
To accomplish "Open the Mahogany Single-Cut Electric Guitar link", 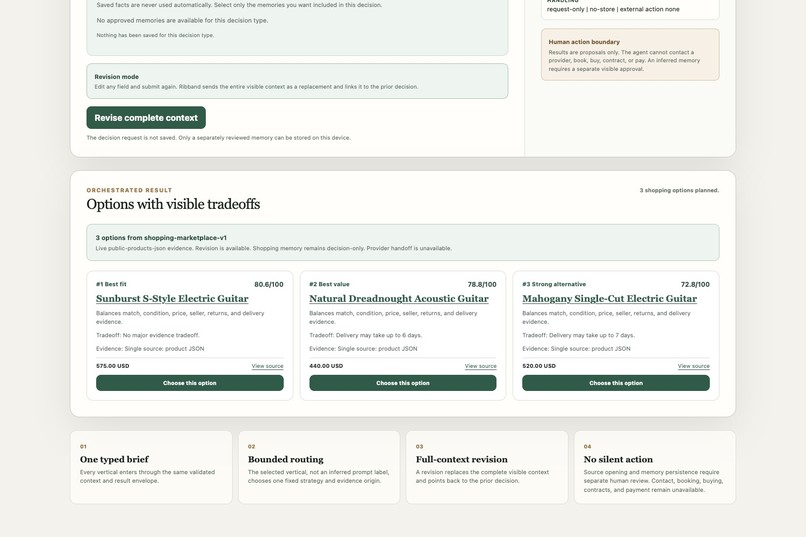I will [610, 299].
